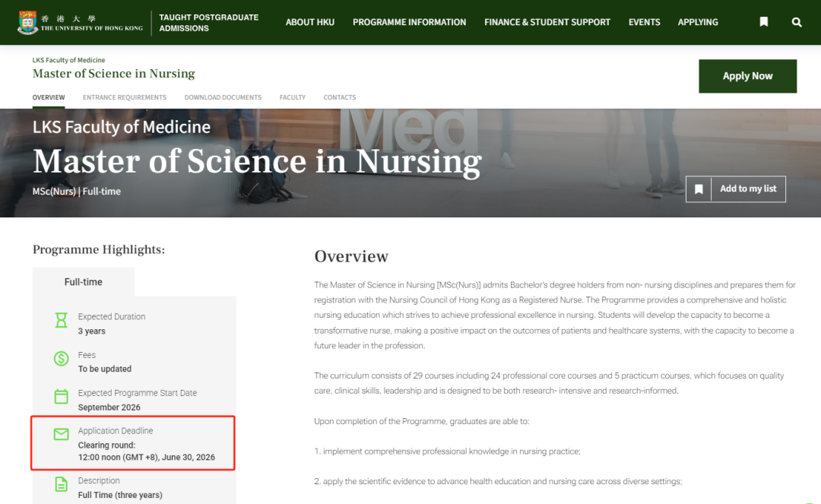Switch to the FACULTY tab

pos(292,97)
